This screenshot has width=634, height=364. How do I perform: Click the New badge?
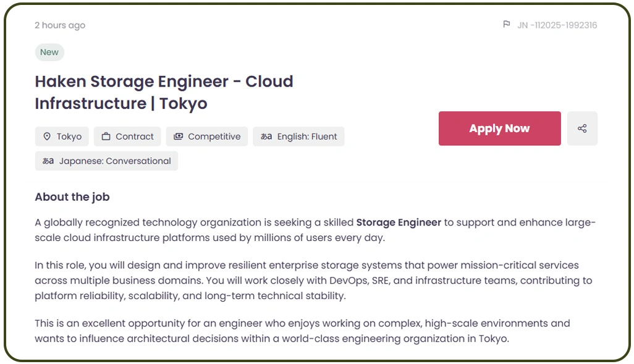click(x=49, y=53)
